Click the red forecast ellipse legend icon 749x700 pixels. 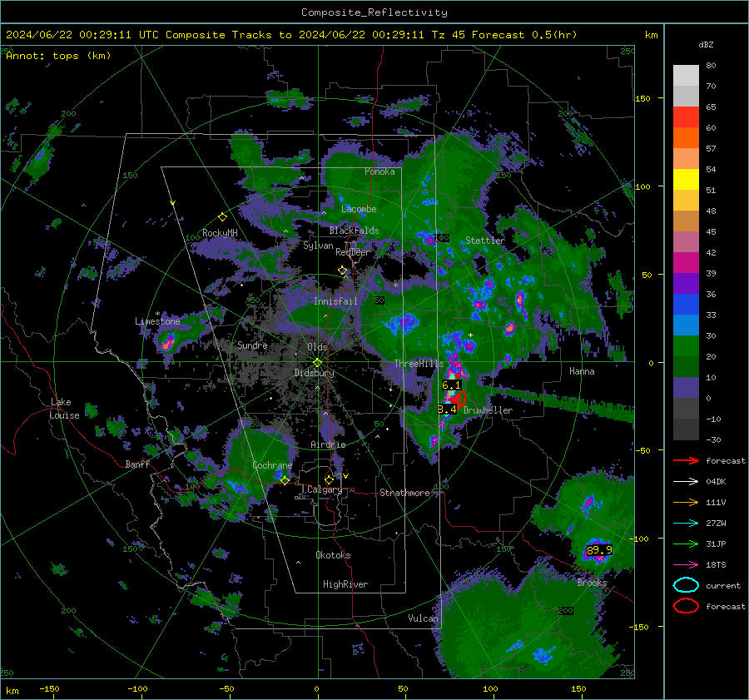(x=686, y=606)
